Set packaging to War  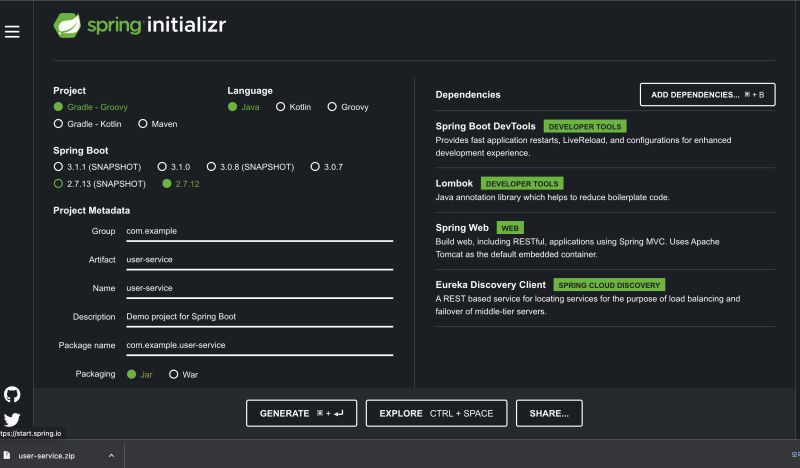[184, 374]
